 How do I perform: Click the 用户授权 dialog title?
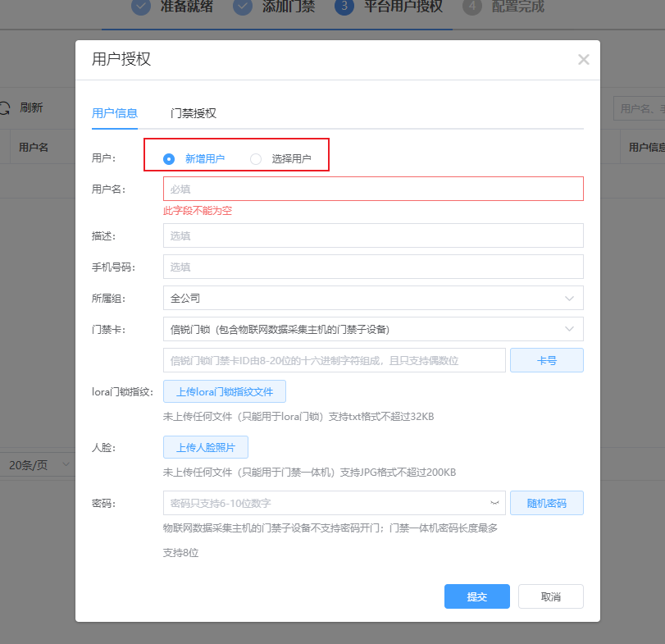point(121,59)
